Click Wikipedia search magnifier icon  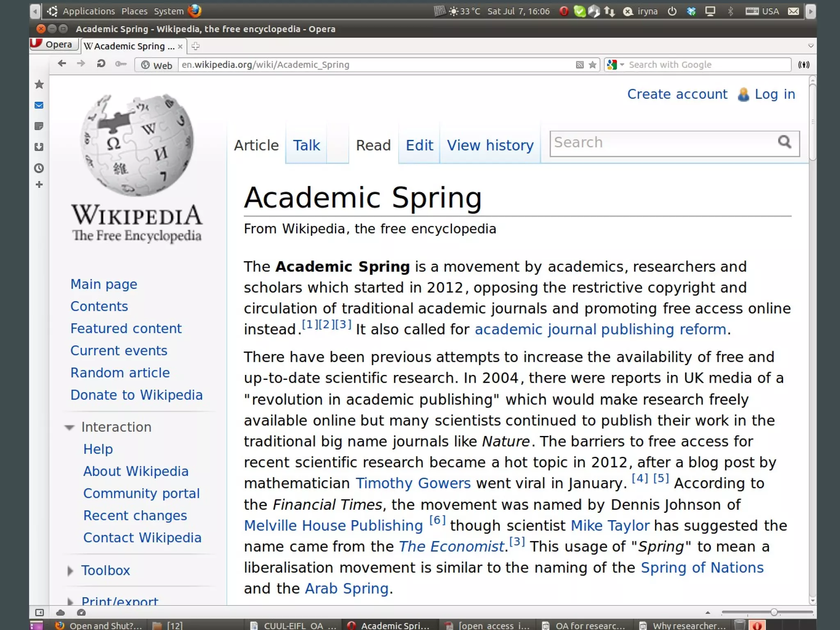point(784,142)
